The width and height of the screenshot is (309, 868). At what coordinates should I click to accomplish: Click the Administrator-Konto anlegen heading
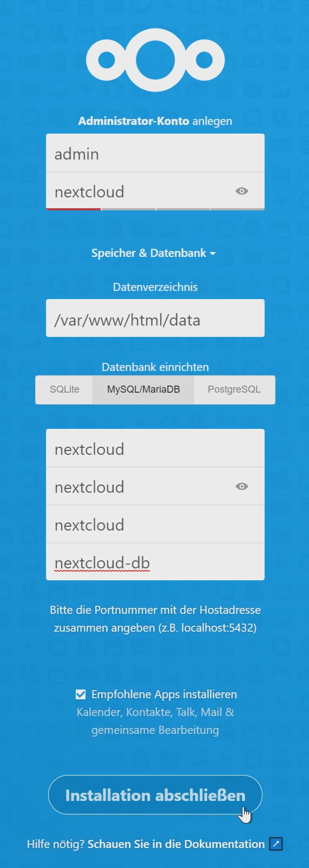(x=155, y=121)
